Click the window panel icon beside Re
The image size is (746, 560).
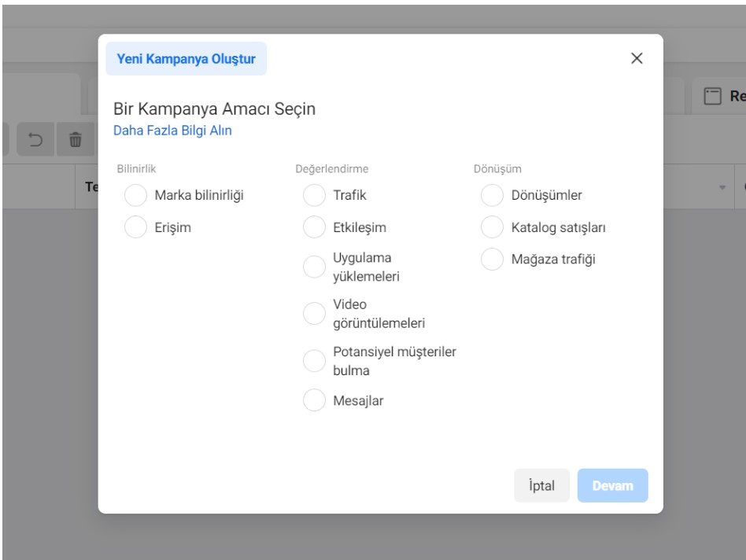click(x=712, y=96)
